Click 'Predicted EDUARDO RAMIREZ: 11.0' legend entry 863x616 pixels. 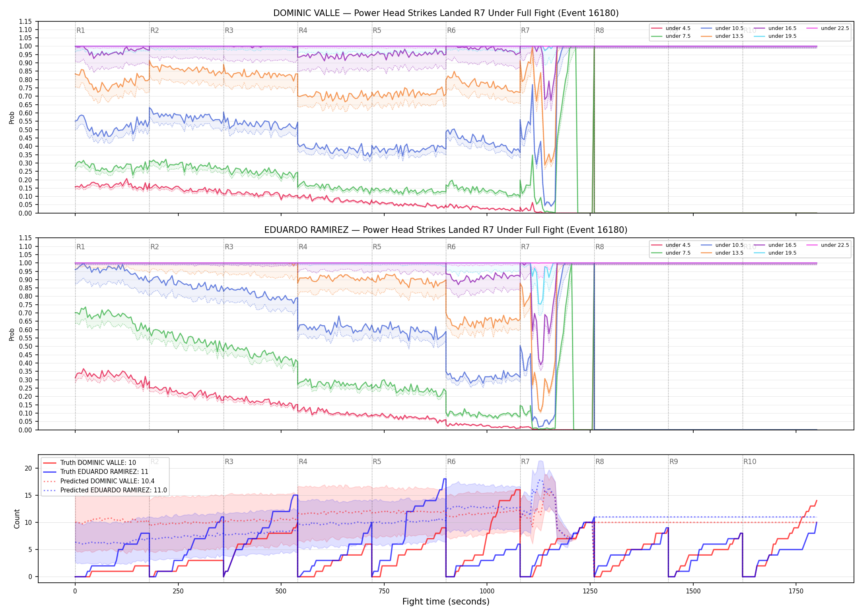(105, 490)
